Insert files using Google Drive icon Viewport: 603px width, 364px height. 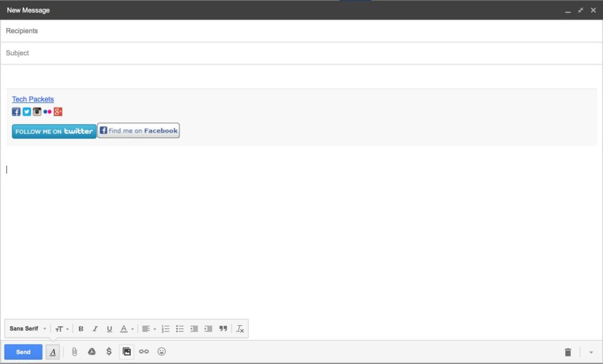point(92,352)
